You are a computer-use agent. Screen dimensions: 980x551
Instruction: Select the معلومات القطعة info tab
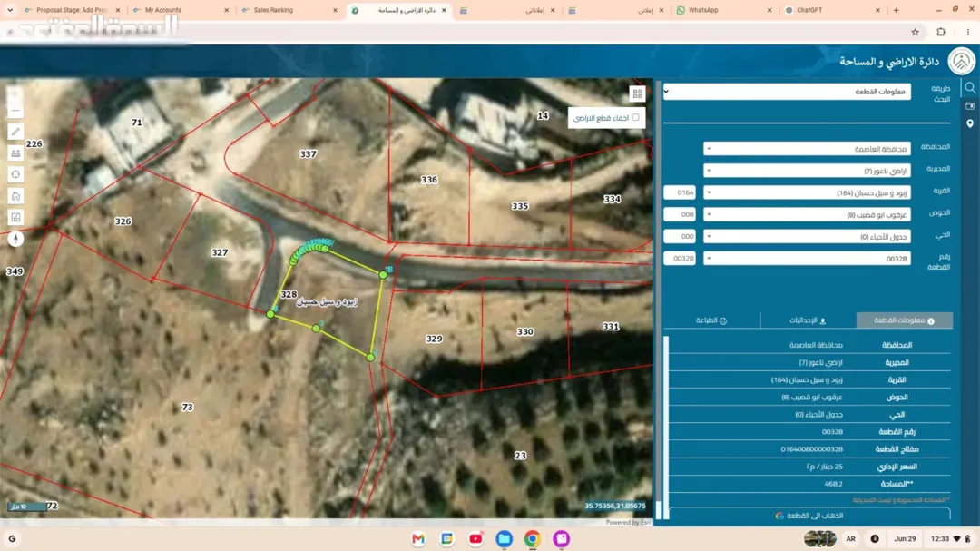click(905, 320)
